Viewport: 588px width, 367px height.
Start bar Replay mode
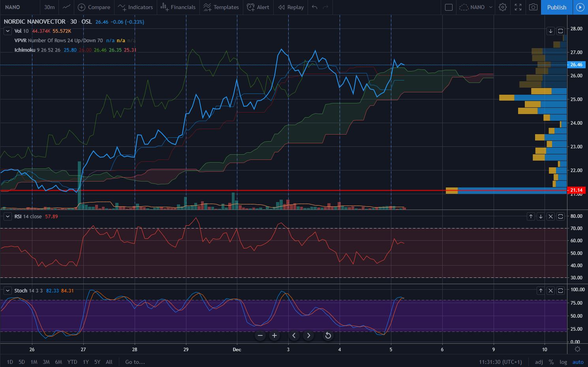click(291, 7)
